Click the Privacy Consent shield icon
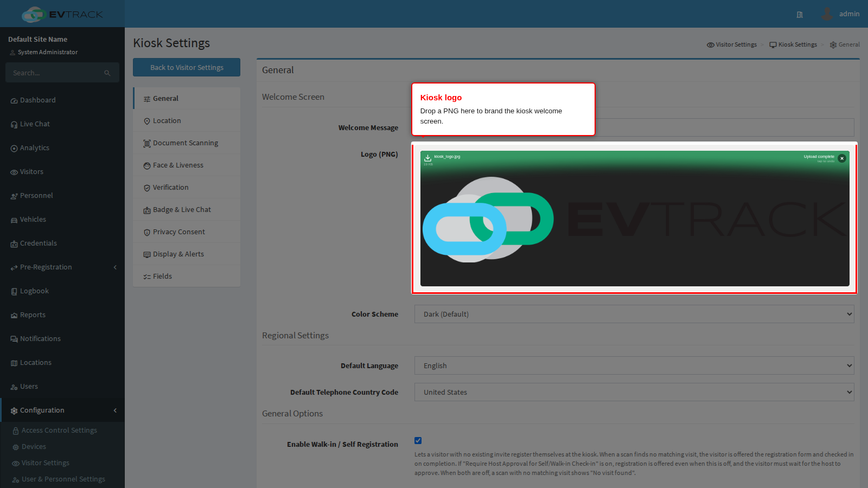Screen dimensions: 868x488 pyautogui.click(x=147, y=233)
